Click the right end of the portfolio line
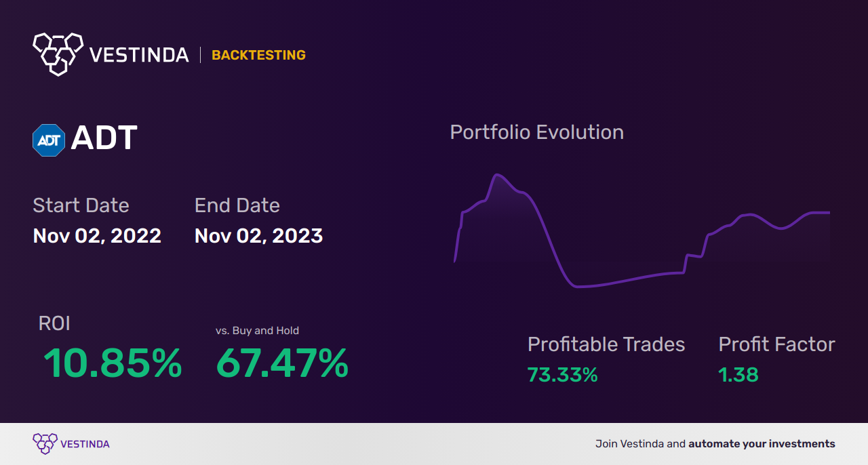Viewport: 868px width, 465px height. click(x=828, y=213)
